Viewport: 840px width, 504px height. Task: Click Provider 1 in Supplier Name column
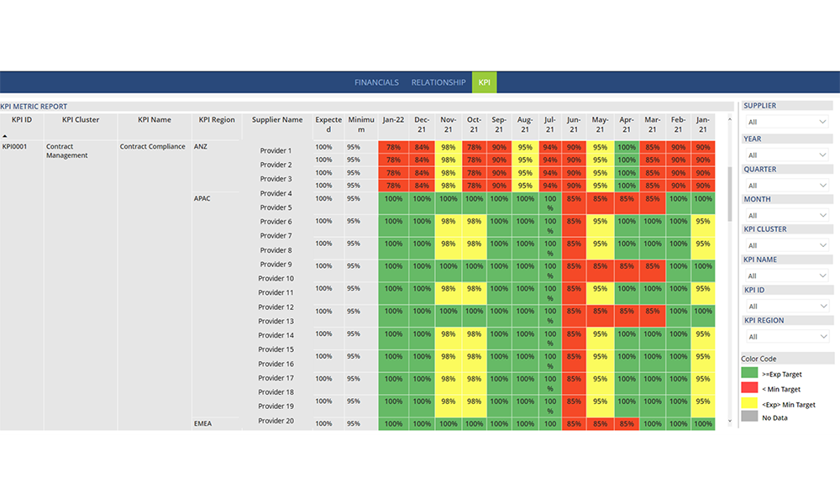click(x=277, y=150)
